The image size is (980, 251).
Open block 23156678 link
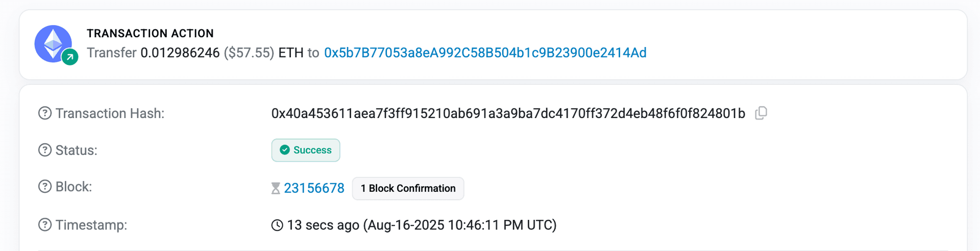point(314,188)
